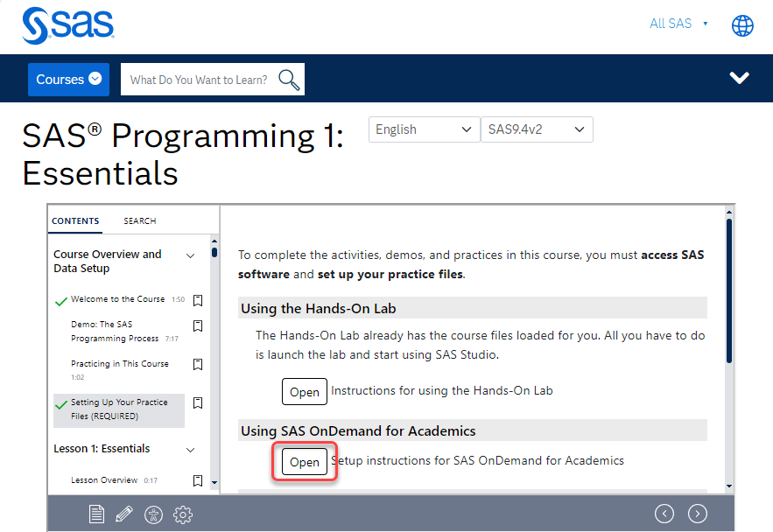Open the course transcript document icon
Image resolution: width=773 pixels, height=532 pixels.
(96, 514)
